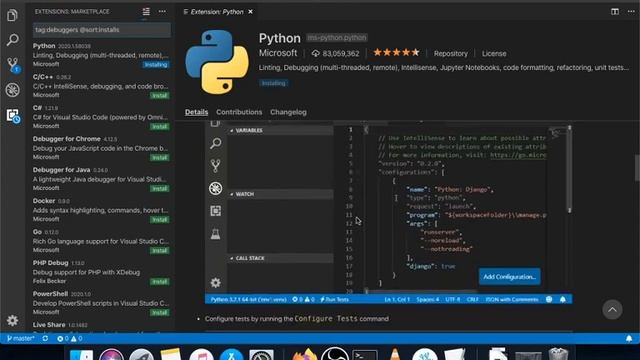The width and height of the screenshot is (640, 360).
Task: Open editor more actions menu
Action: click(x=631, y=11)
